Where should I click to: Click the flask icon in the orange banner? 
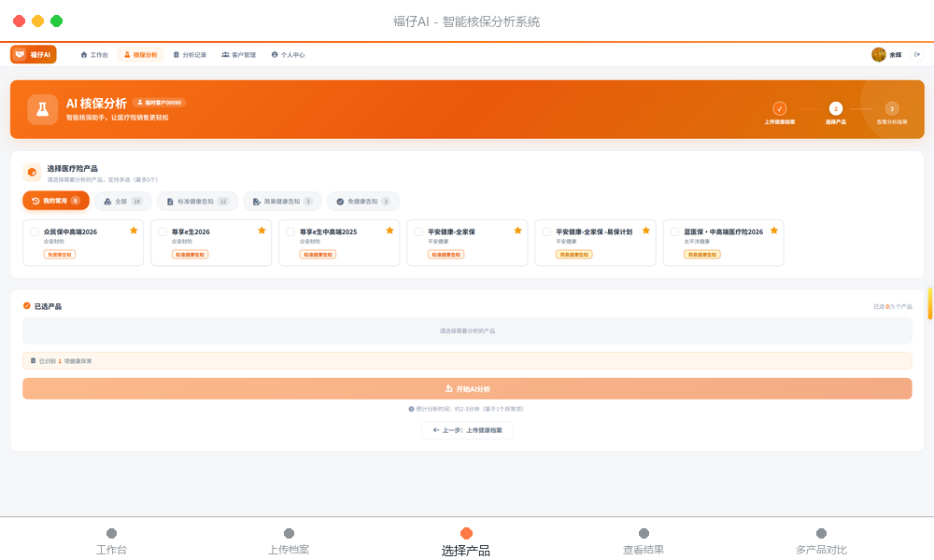[x=42, y=109]
